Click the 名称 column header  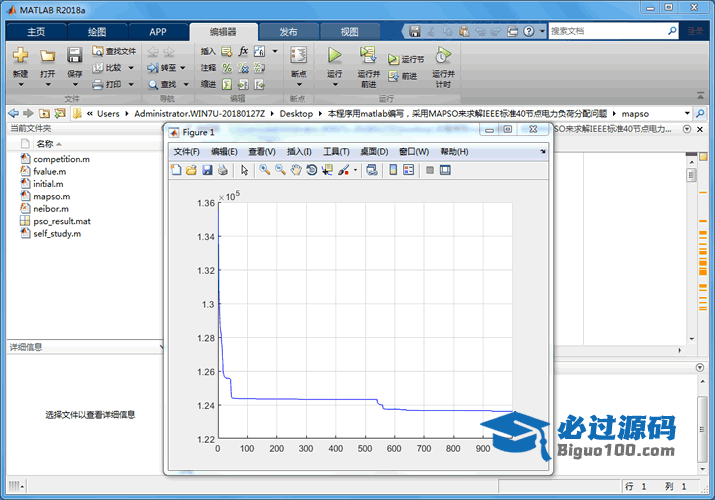(45, 144)
